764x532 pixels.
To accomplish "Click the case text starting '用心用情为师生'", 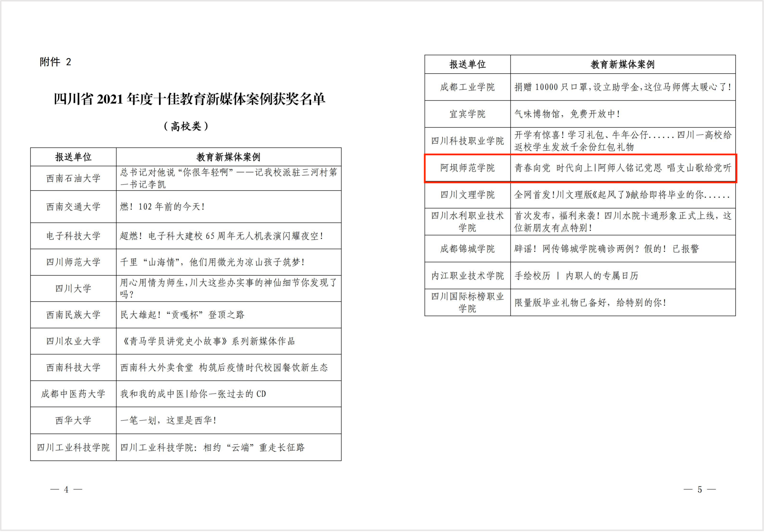I will tap(229, 289).
